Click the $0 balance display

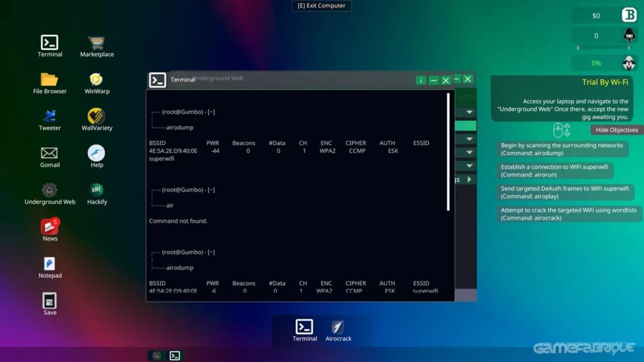(596, 16)
